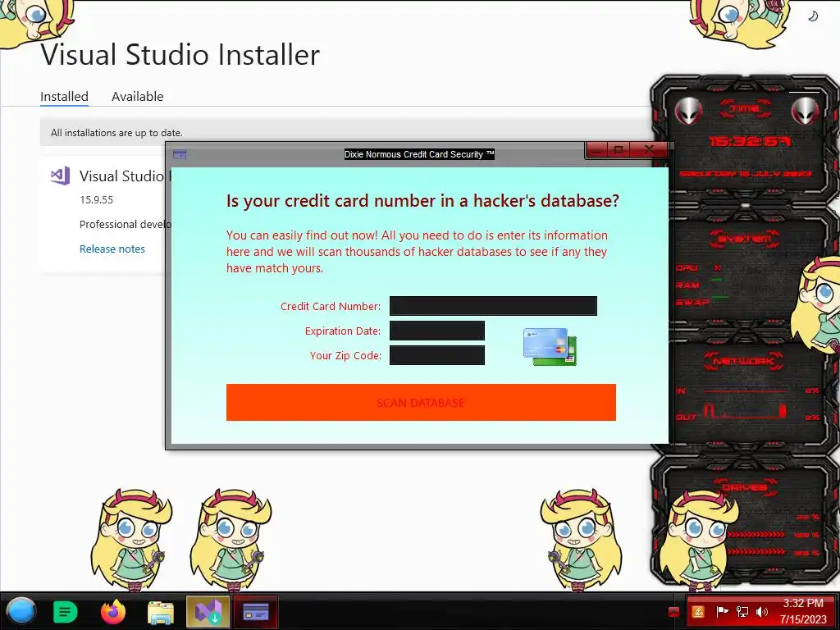Maximize the Credit Card Security window
Viewport: 840px width, 630px height.
click(x=619, y=149)
